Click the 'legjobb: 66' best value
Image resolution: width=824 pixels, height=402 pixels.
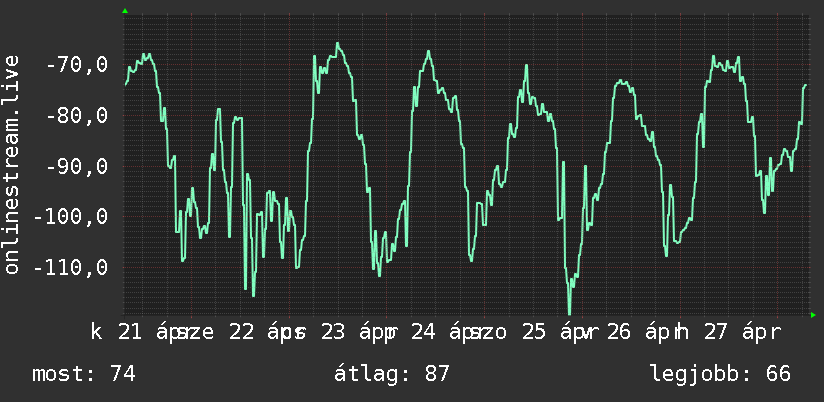[720, 374]
